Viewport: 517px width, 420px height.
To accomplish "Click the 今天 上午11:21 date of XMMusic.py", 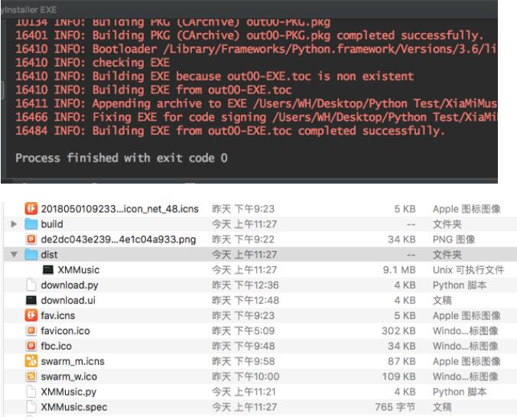I will [244, 392].
